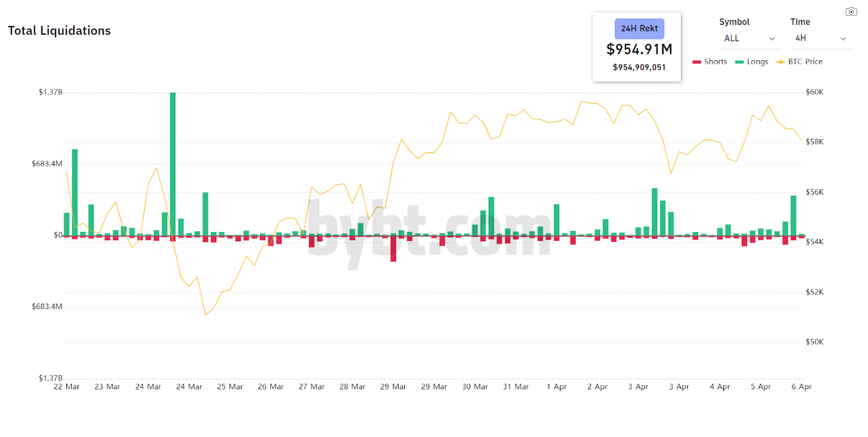Click the 4 Apr axis label
The image size is (868, 437).
720,387
